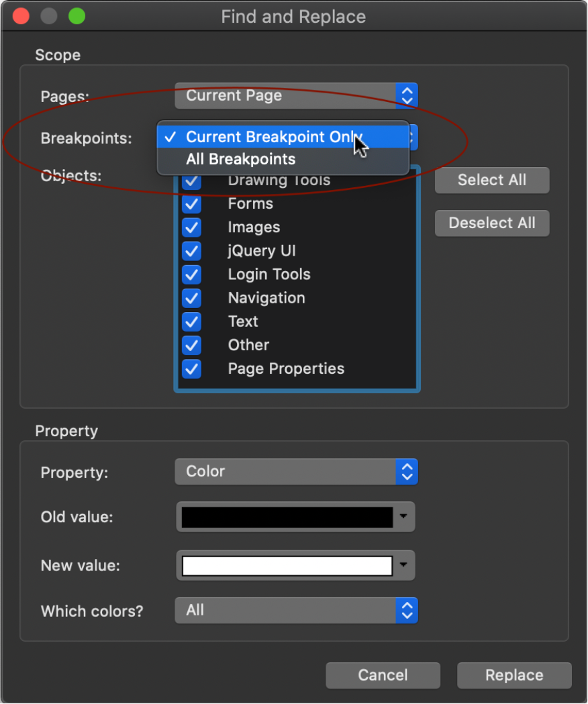Image resolution: width=588 pixels, height=704 pixels.
Task: Uncheck the Page Properties checkbox
Action: tap(192, 368)
